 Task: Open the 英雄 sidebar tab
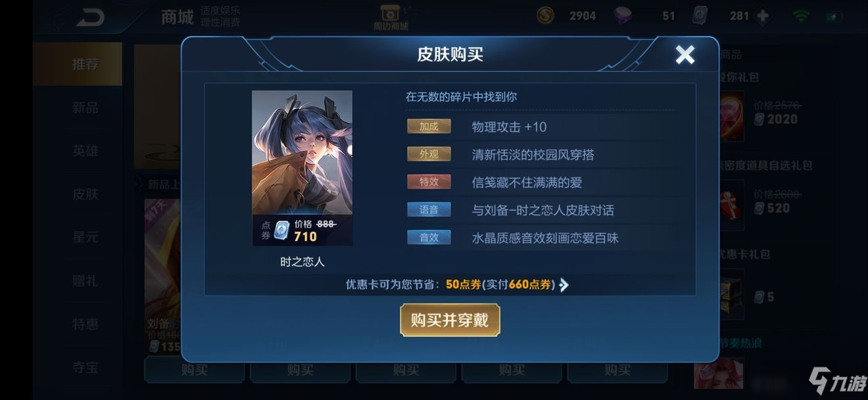85,151
